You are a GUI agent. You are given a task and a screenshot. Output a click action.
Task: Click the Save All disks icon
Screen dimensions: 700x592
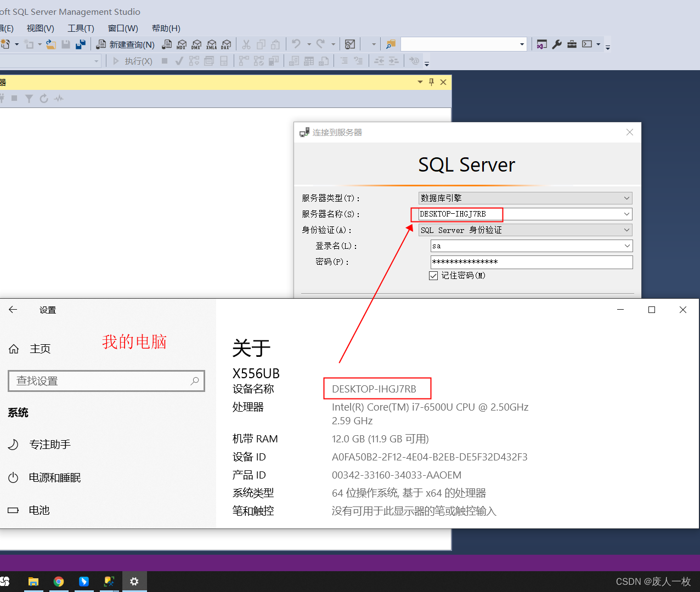pos(81,44)
